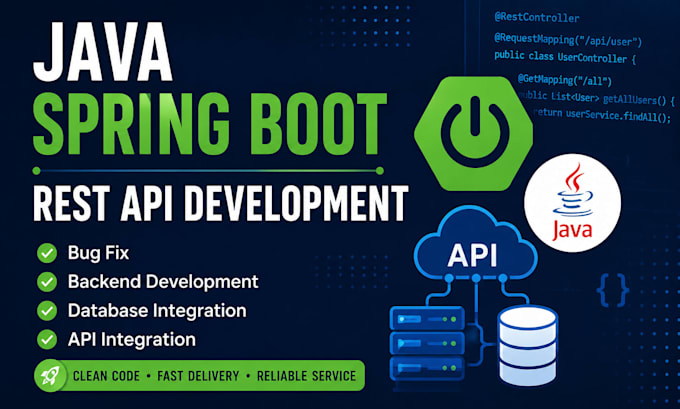
Task: Click the checkmark beside Backend Development
Action: coord(47,282)
